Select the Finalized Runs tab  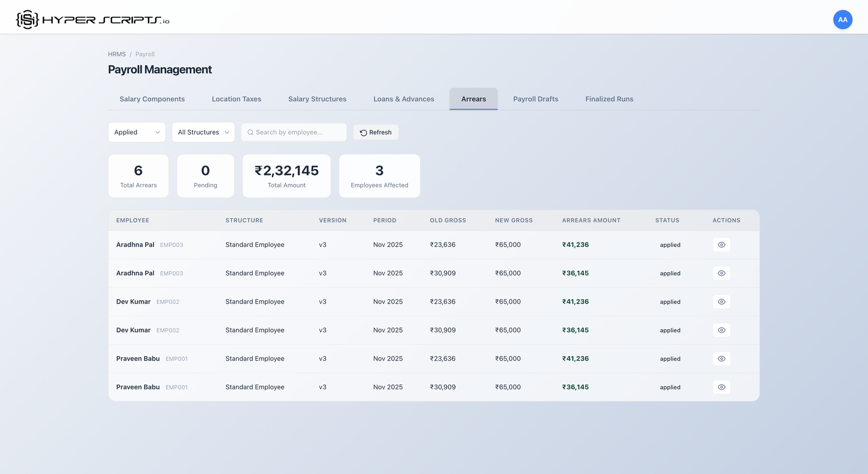click(x=609, y=99)
